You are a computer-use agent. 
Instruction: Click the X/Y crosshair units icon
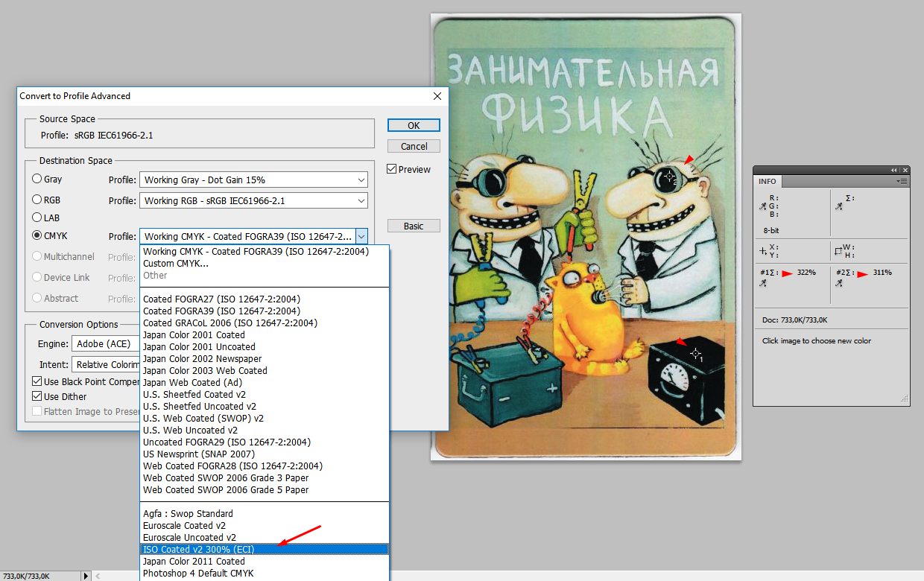tap(762, 250)
